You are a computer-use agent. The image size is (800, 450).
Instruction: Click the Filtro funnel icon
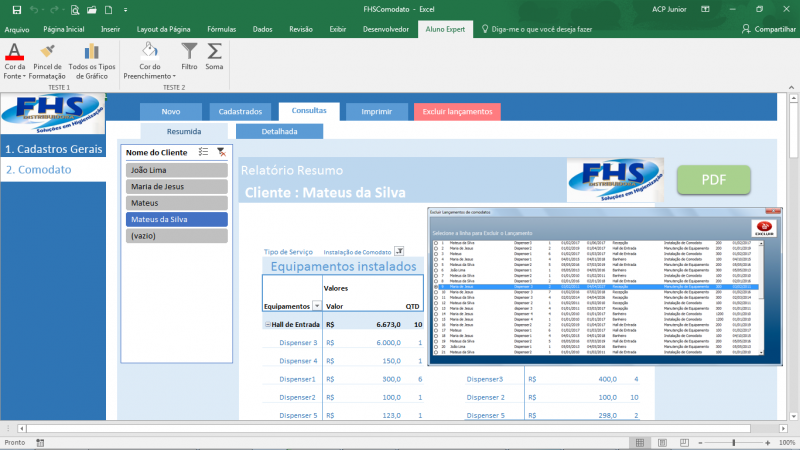(189, 50)
